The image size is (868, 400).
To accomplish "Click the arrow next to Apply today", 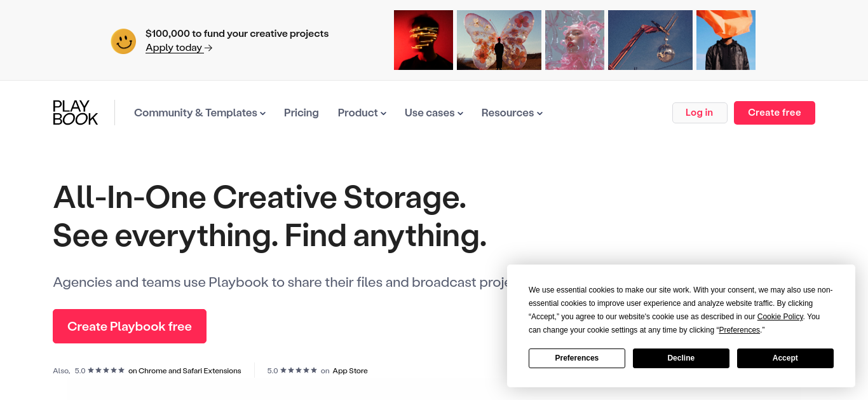I will coord(208,48).
